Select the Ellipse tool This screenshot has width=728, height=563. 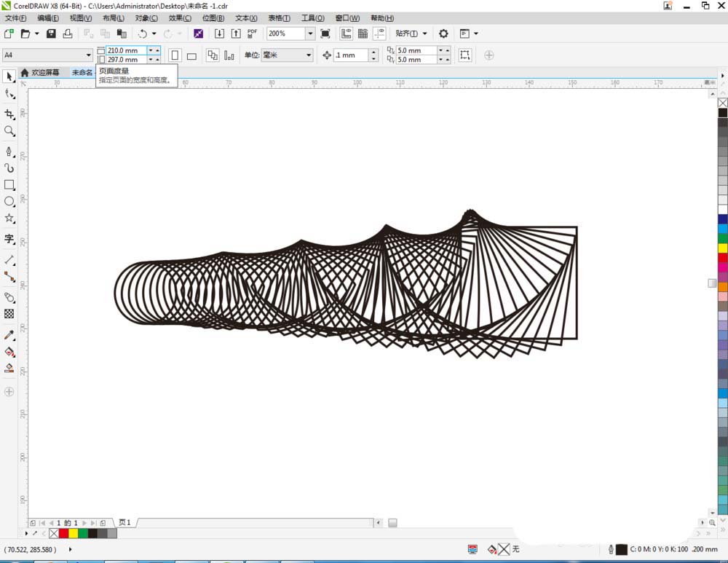(9, 202)
